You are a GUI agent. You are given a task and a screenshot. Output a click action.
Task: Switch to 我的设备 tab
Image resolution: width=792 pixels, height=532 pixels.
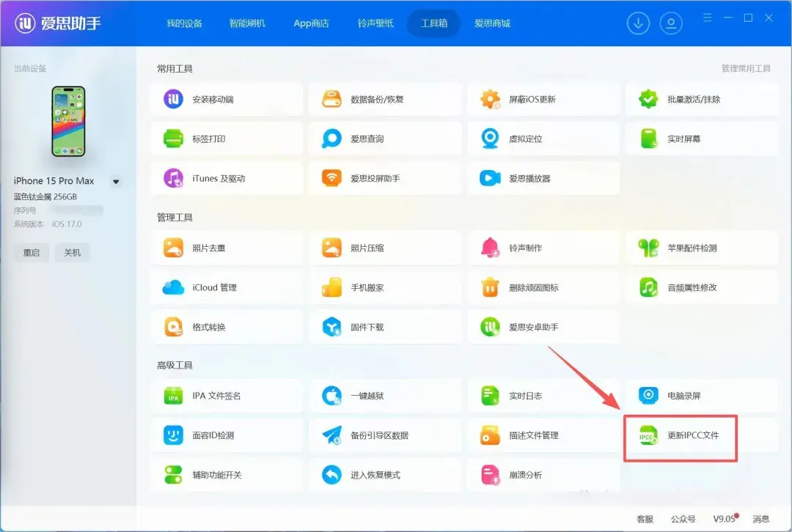[x=184, y=23]
